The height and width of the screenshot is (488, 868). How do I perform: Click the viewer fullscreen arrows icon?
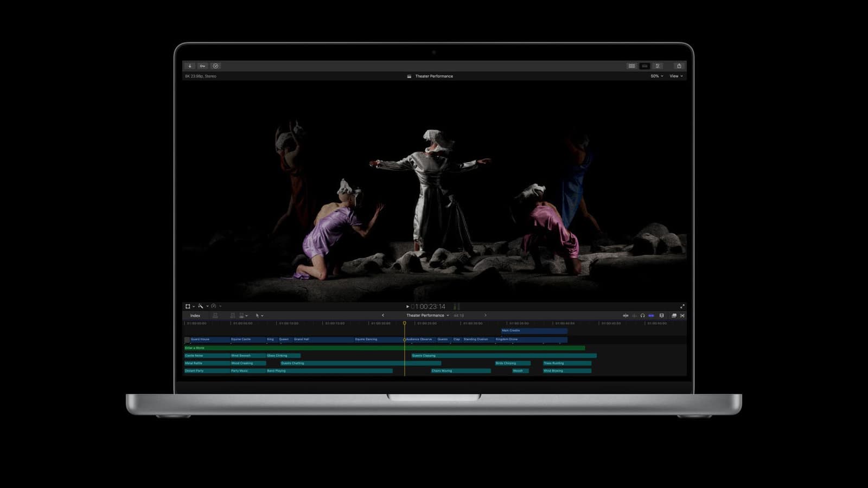point(682,306)
